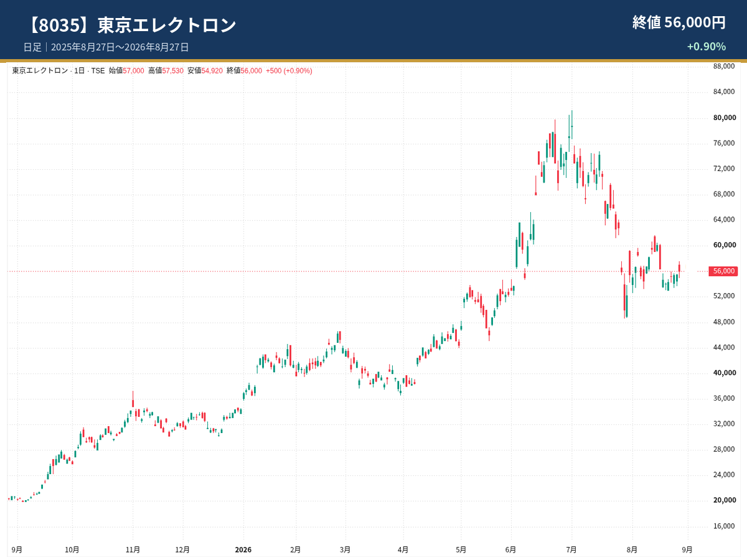The height and width of the screenshot is (560, 747).
Task: Click the 8月 time axis label
Action: (x=632, y=550)
